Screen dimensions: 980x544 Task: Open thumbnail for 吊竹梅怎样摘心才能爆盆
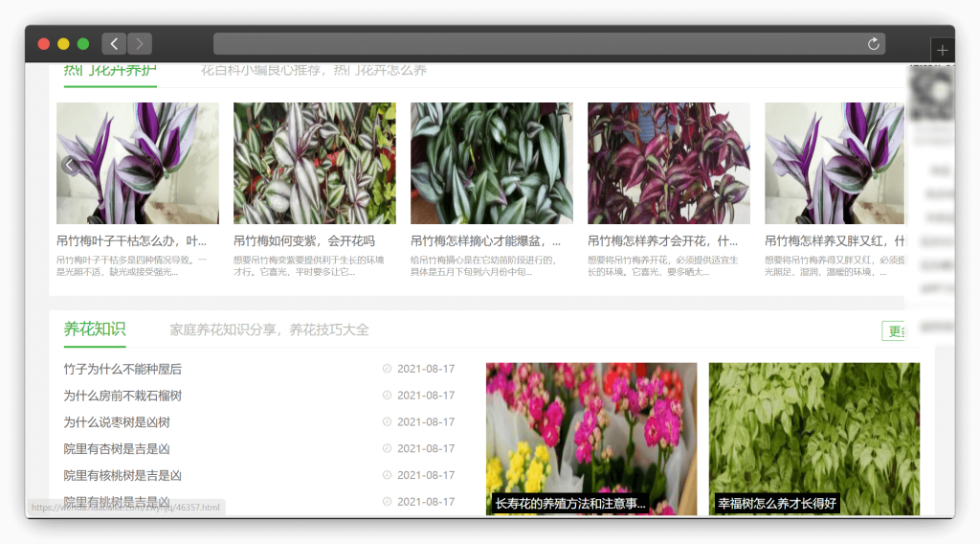(492, 163)
